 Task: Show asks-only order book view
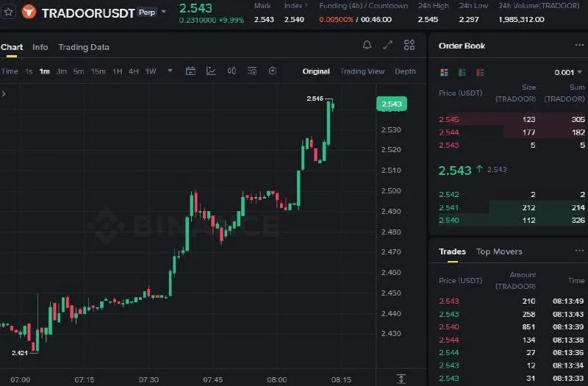point(480,72)
